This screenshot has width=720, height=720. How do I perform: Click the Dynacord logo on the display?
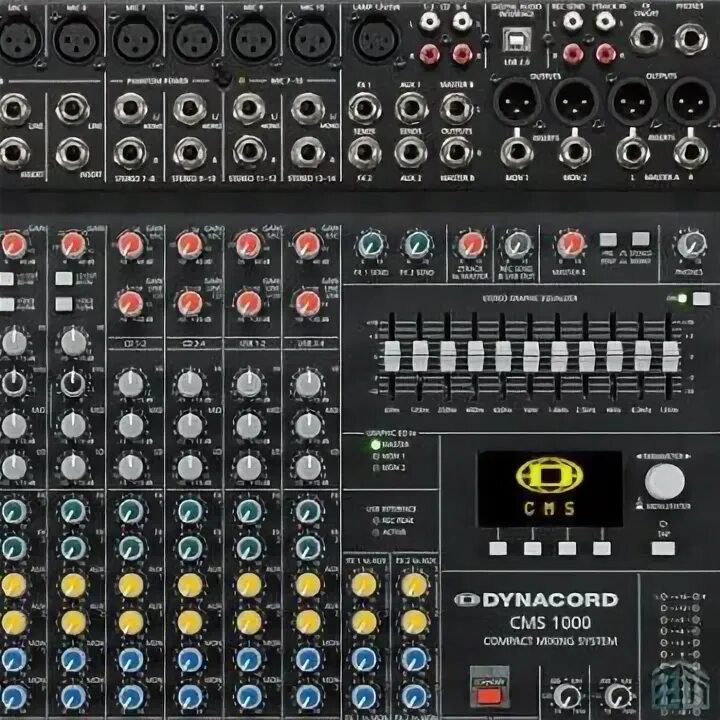coord(549,476)
